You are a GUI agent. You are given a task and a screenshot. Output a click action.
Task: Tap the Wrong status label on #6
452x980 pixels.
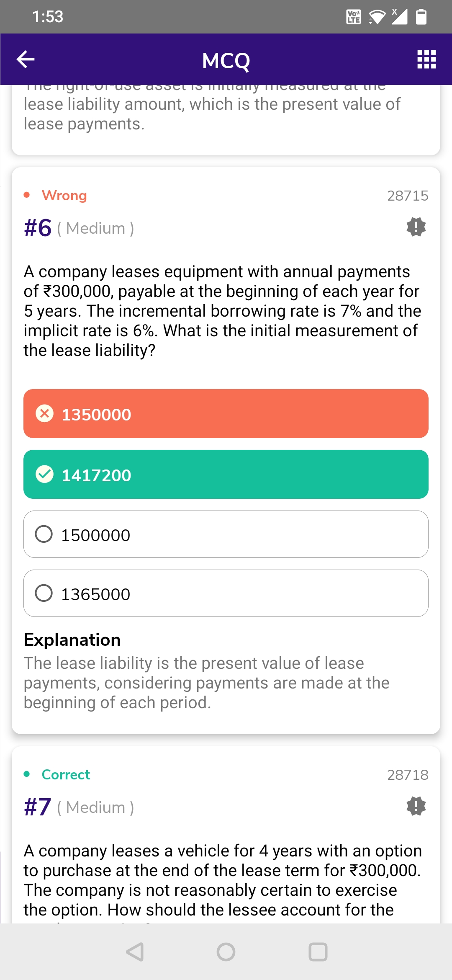pos(64,195)
